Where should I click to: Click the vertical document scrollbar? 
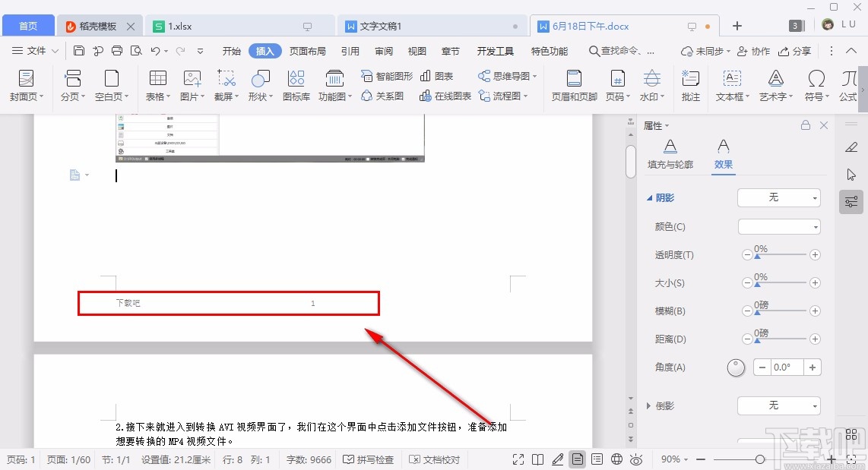[x=630, y=161]
